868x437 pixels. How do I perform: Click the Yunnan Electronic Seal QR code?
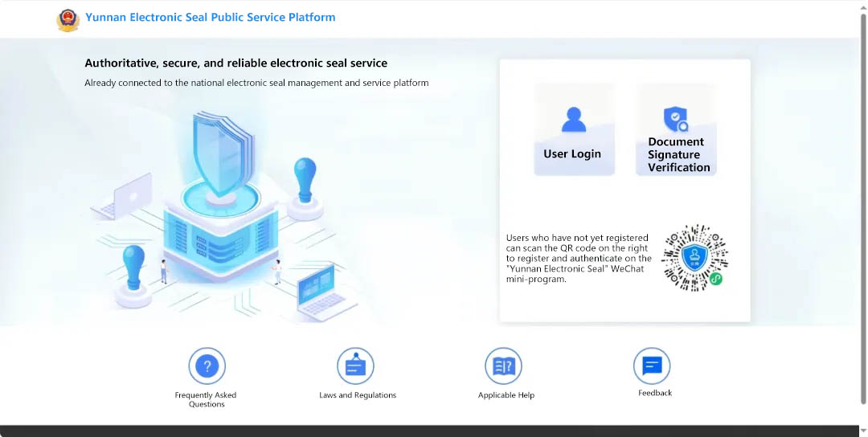click(694, 257)
